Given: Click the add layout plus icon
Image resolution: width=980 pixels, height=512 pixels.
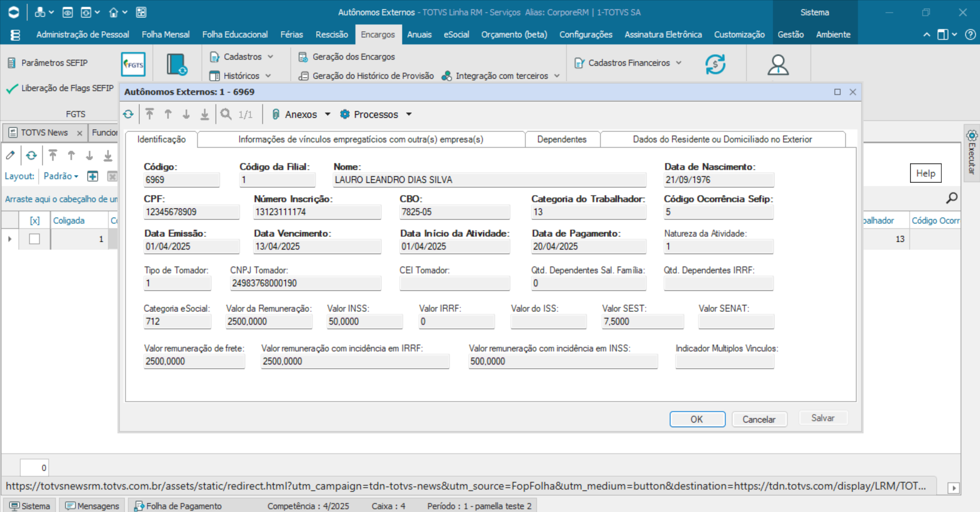Looking at the screenshot, I should click(x=92, y=176).
